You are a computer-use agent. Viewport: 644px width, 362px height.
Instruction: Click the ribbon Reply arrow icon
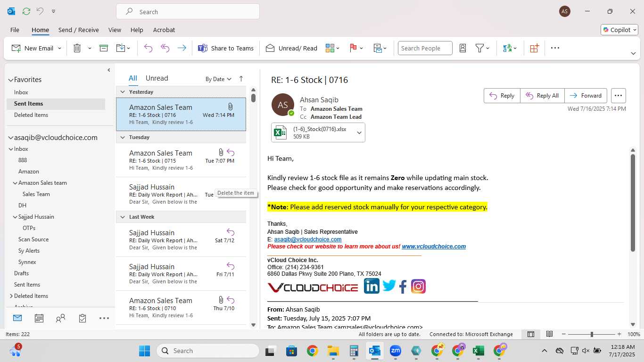tap(148, 48)
